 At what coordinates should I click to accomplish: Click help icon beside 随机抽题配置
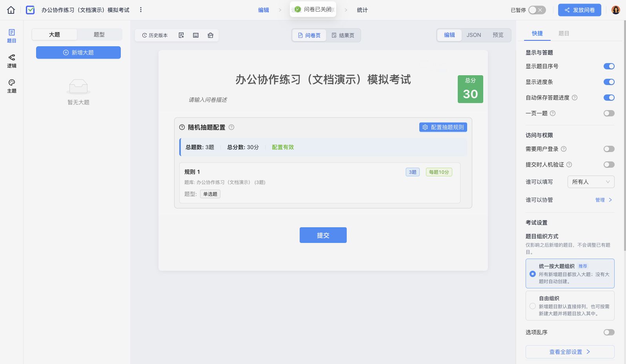click(231, 127)
